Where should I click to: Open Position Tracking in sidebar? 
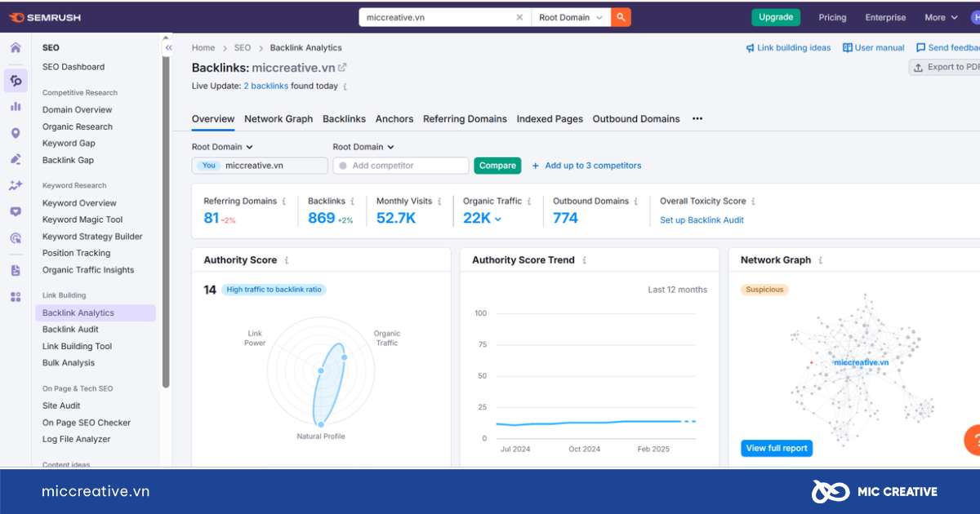click(76, 253)
